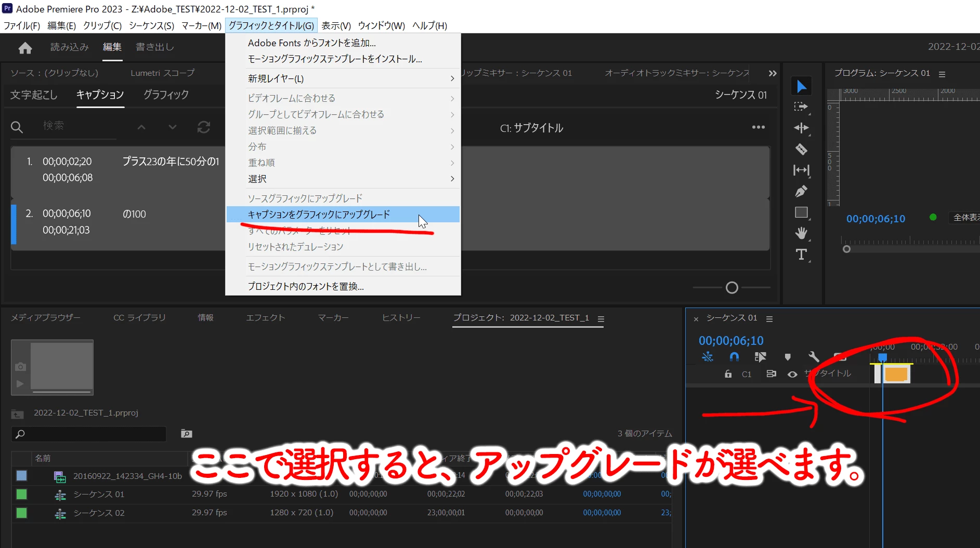Click the Program monitor playhead scrubber circle
The height and width of the screenshot is (548, 980).
(846, 249)
